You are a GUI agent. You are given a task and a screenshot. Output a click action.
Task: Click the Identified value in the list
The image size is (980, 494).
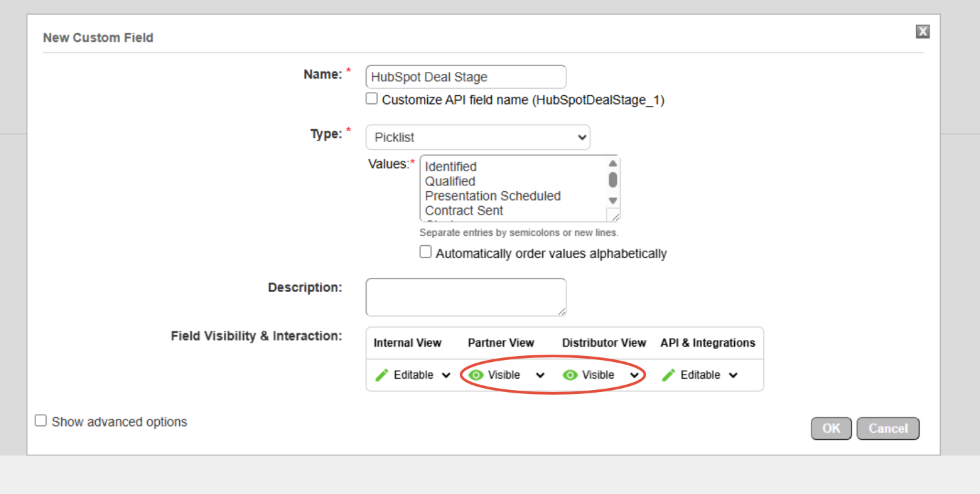[x=451, y=167]
